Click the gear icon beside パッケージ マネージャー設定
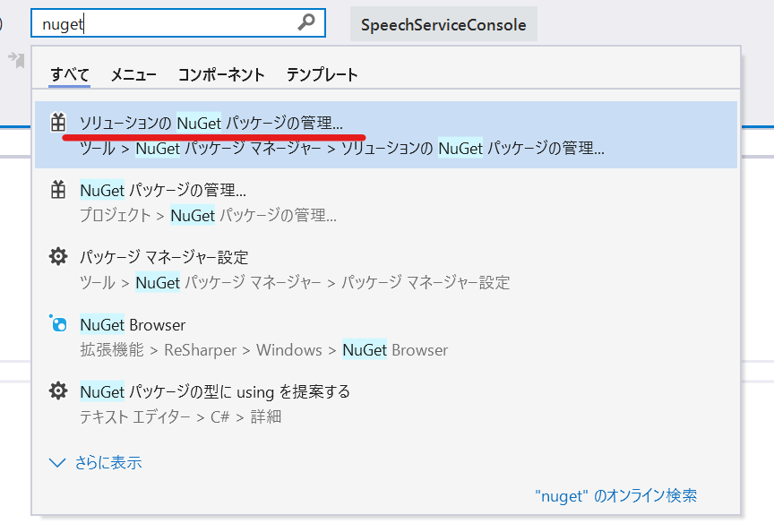The height and width of the screenshot is (532, 774). 58,257
